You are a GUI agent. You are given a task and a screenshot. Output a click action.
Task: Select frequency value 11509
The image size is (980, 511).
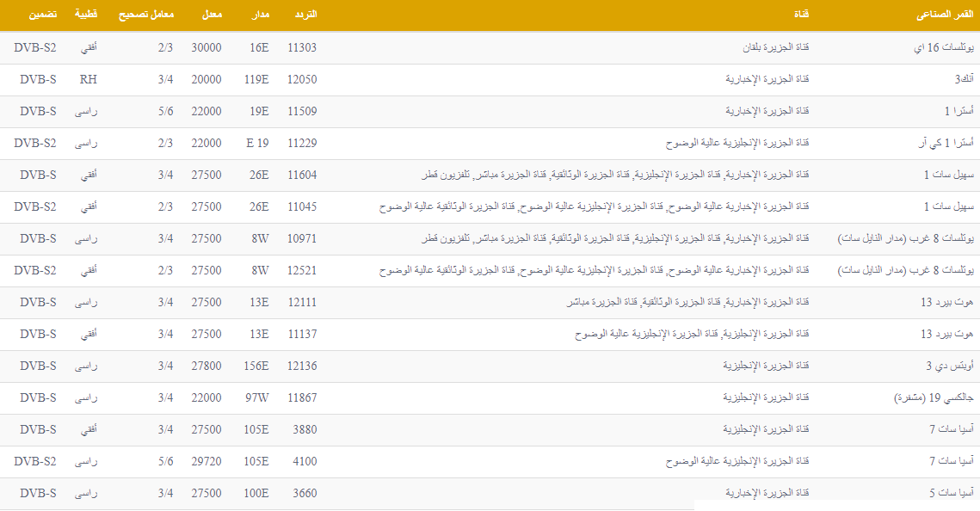pyautogui.click(x=302, y=111)
